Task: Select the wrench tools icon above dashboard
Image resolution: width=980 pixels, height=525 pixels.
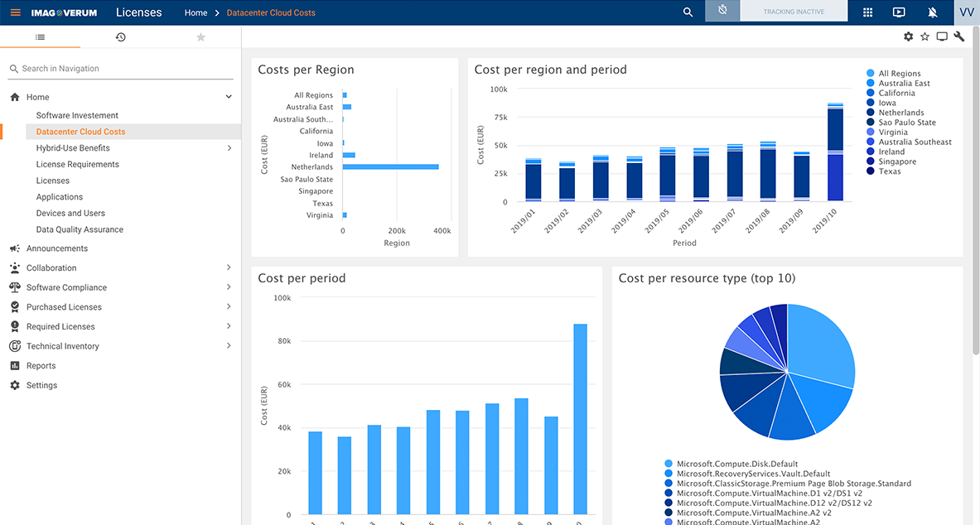Action: pos(958,36)
